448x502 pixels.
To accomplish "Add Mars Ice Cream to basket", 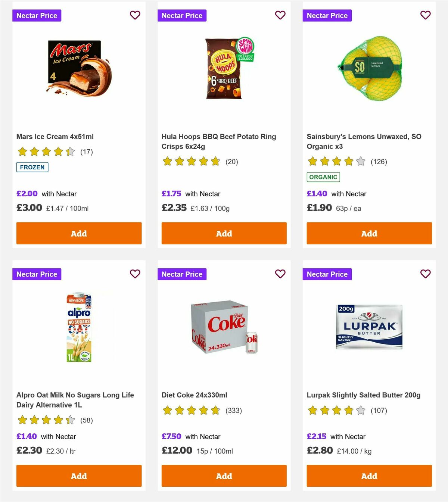I will pyautogui.click(x=78, y=233).
